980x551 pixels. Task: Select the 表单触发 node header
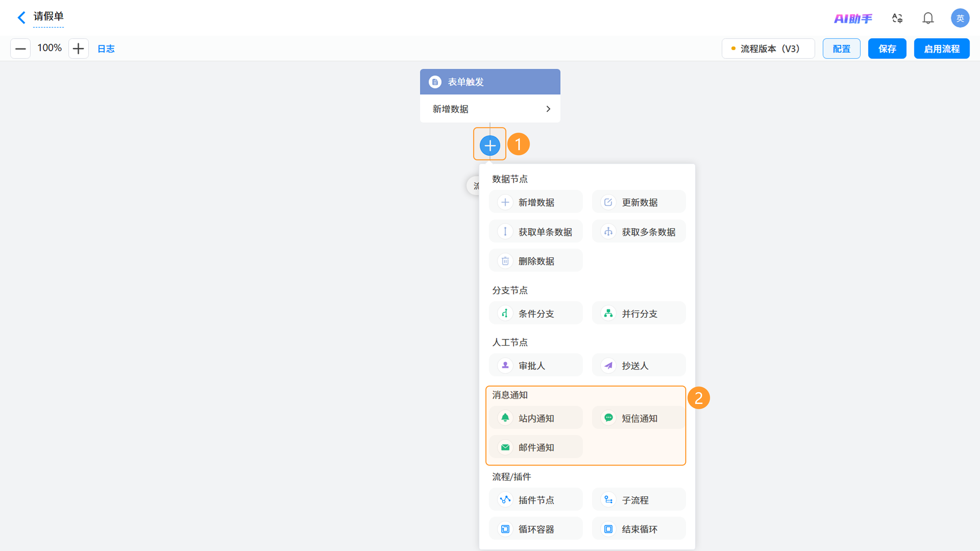(490, 82)
